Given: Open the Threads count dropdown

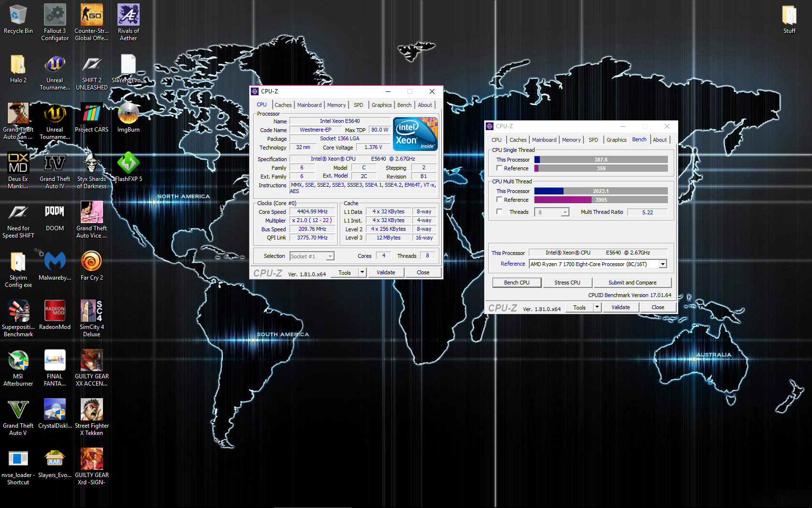Looking at the screenshot, I should pyautogui.click(x=565, y=212).
